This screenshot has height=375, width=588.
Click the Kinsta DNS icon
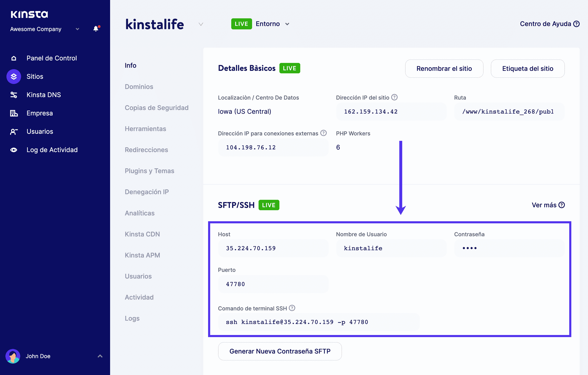tap(14, 95)
